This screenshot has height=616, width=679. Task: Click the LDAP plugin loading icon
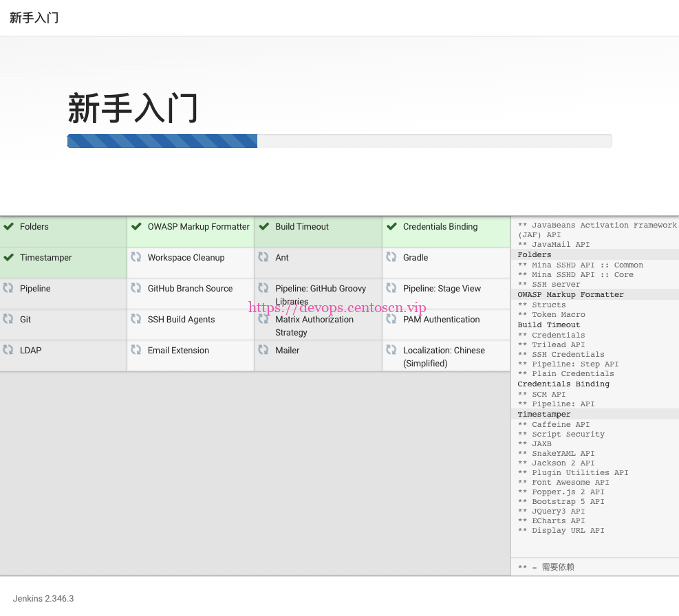pyautogui.click(x=10, y=351)
